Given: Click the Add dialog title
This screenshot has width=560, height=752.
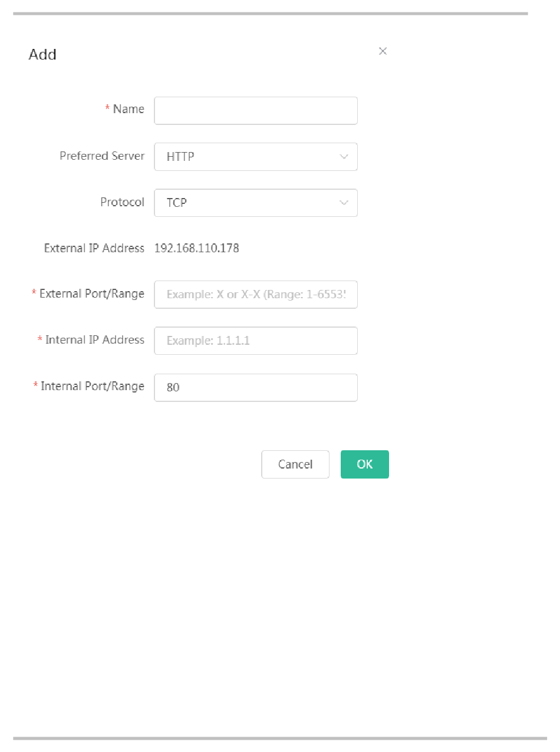Looking at the screenshot, I should [x=42, y=54].
